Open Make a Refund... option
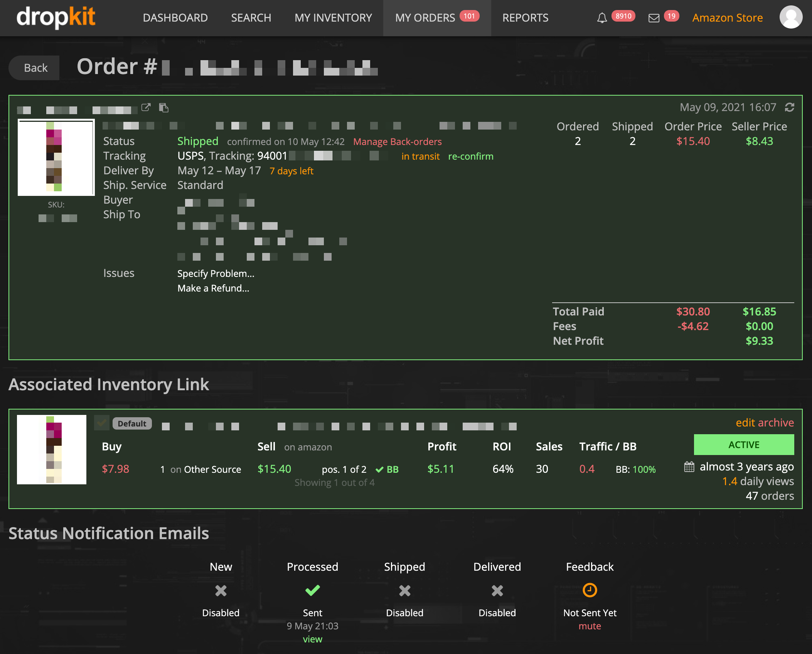This screenshot has height=654, width=812. 213,288
